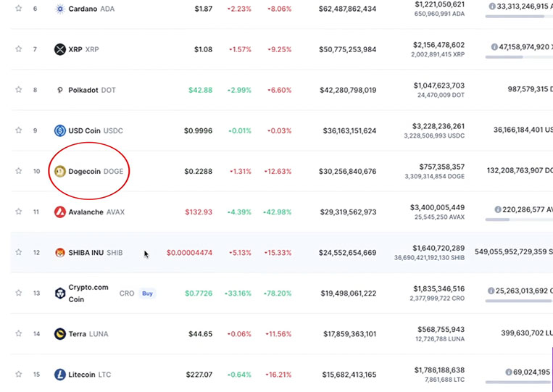The height and width of the screenshot is (392, 553).
Task: Click Terra market cap $17,859,363,101
Action: (x=349, y=334)
